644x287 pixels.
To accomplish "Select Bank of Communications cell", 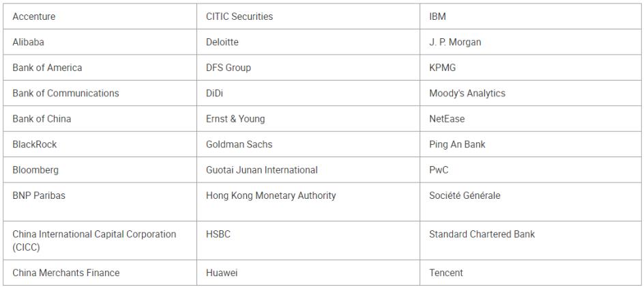I will (65, 94).
